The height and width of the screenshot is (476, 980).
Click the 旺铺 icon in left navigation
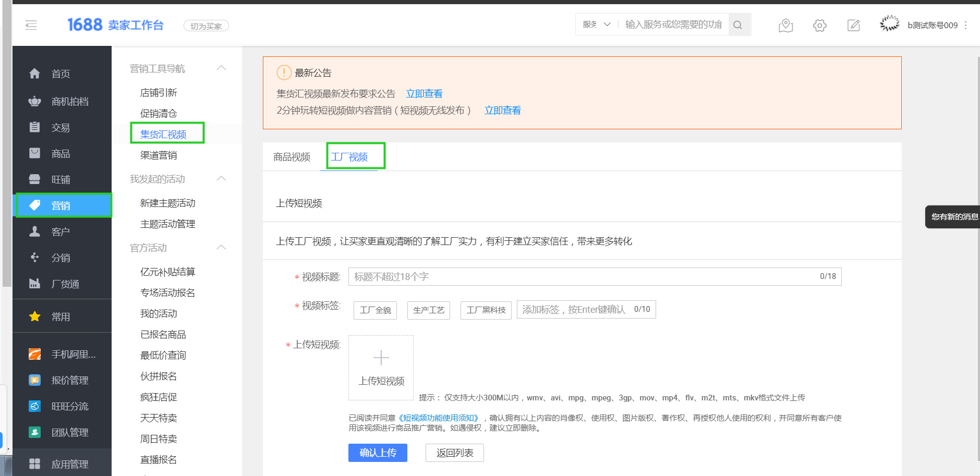34,179
